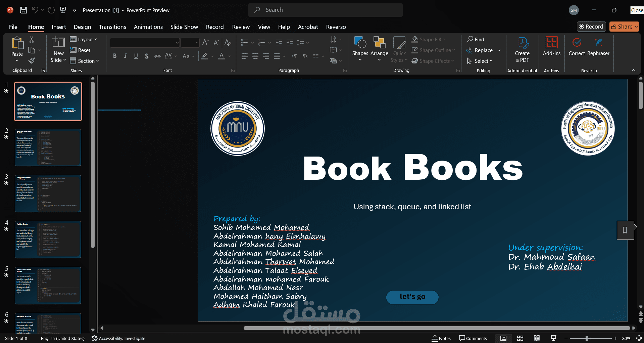Insert a New Slide
644x343 pixels.
[x=58, y=42]
